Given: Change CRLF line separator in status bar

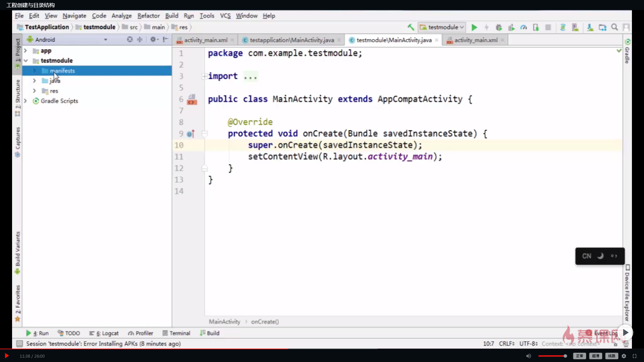Looking at the screenshot, I should coord(506,344).
